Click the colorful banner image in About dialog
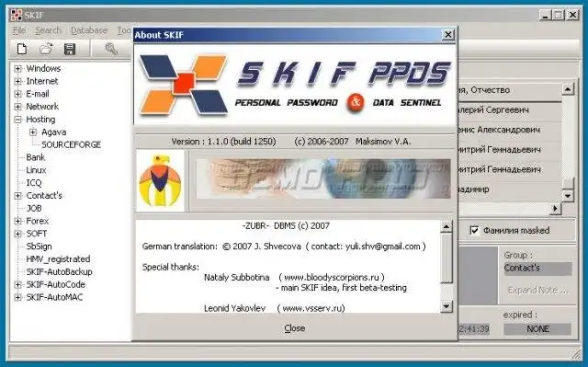 point(323,178)
